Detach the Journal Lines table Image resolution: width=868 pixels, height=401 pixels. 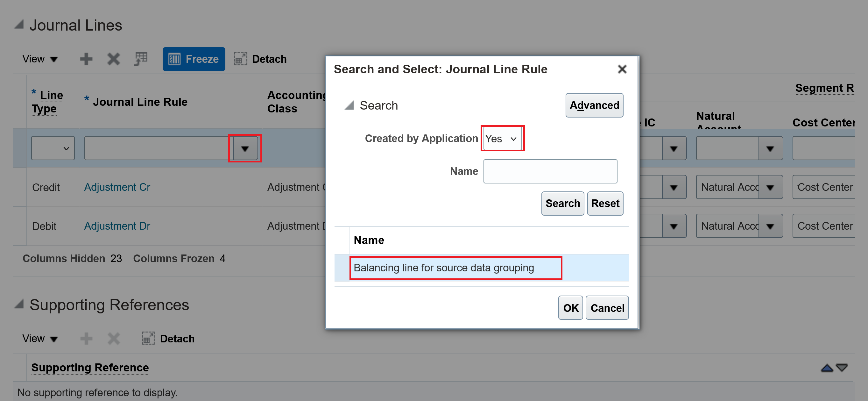260,59
